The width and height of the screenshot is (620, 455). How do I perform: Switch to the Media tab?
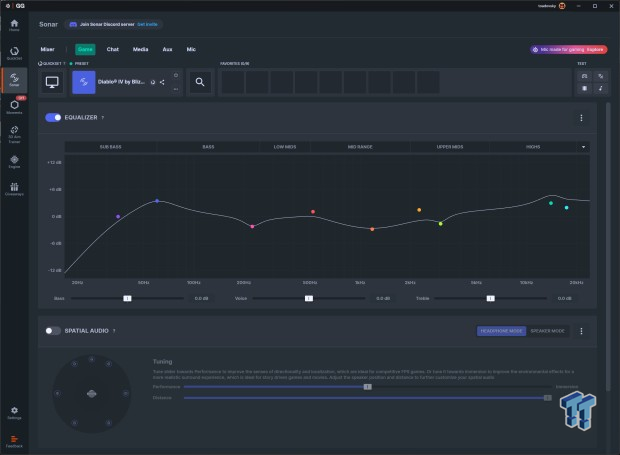point(140,49)
